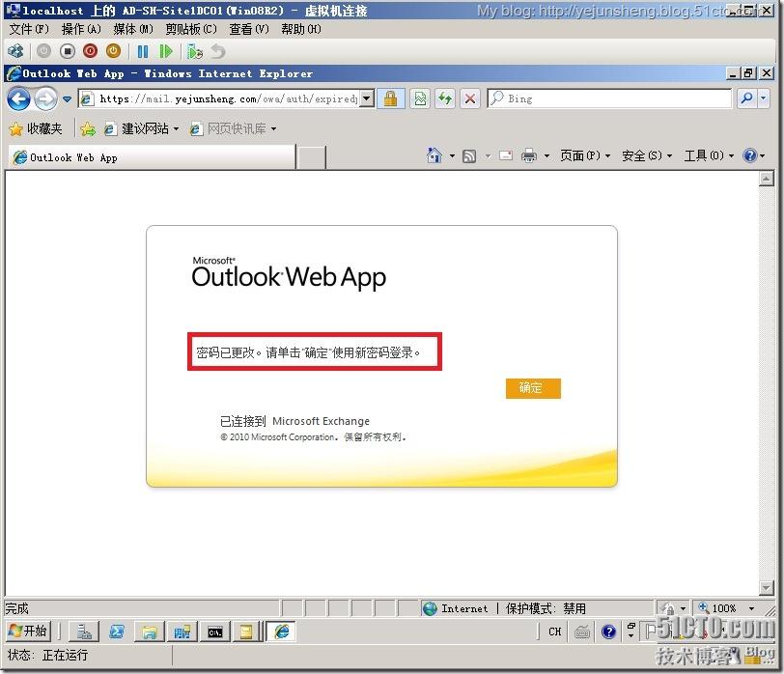Click the Ctrl+Alt+Delete icon in VM toolbar
Viewport: 784px width, 674px height.
(x=16, y=51)
